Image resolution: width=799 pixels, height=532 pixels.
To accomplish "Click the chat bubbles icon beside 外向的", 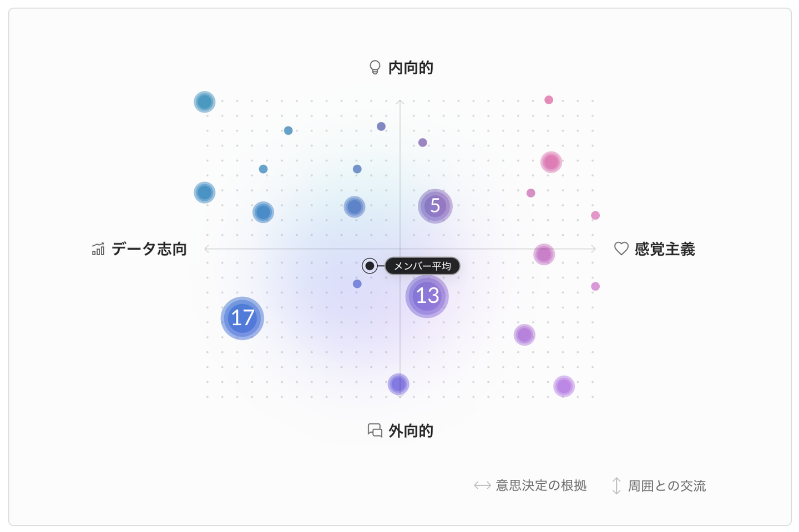I will (375, 430).
